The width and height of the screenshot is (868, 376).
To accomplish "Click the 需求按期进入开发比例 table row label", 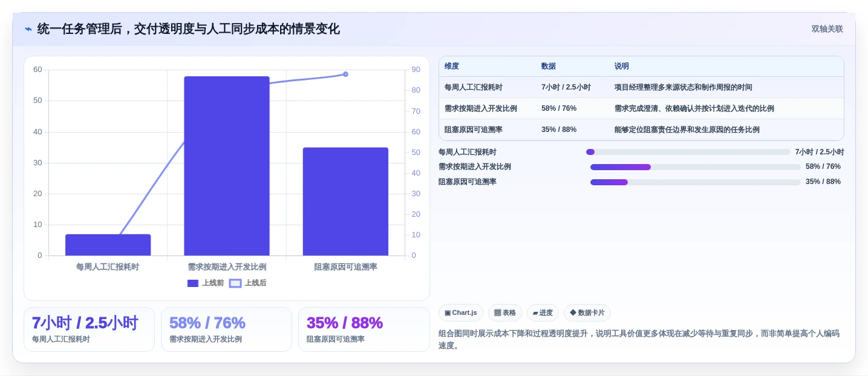I will [481, 108].
